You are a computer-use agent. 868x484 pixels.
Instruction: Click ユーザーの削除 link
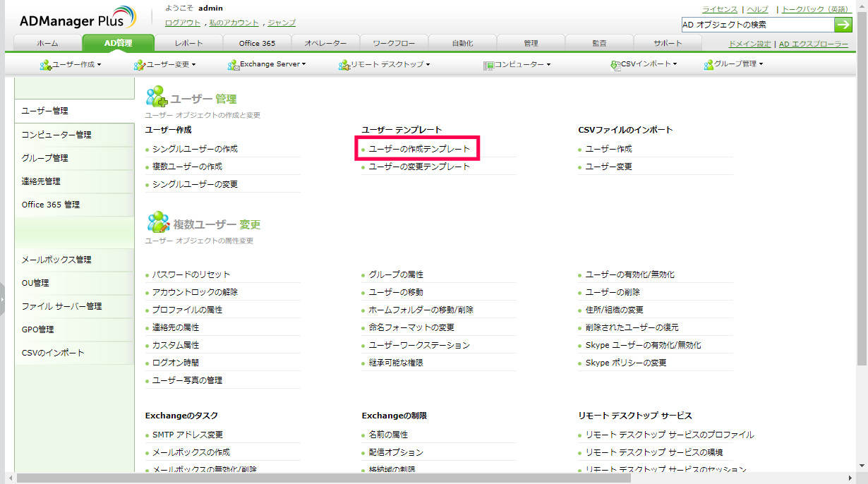click(x=613, y=292)
